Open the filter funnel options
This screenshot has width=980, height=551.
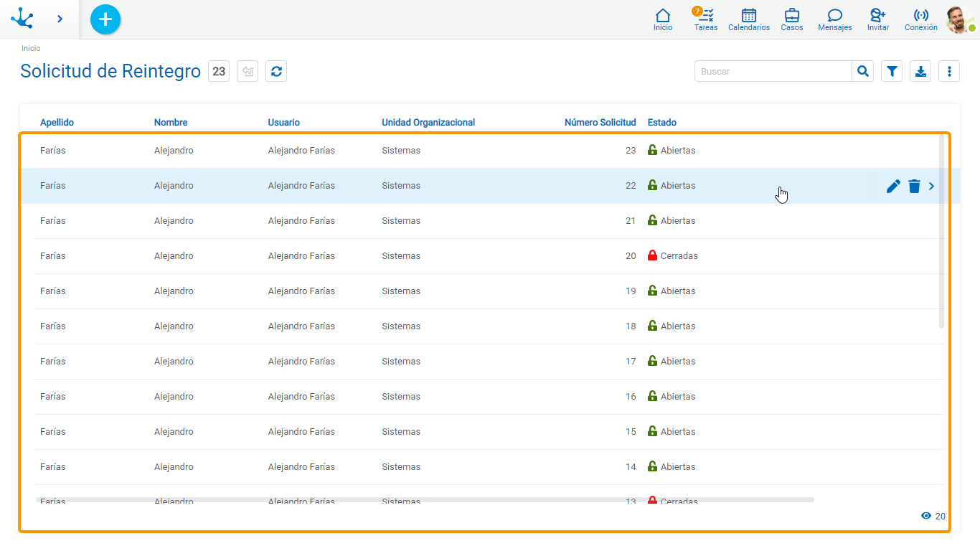[x=892, y=71]
